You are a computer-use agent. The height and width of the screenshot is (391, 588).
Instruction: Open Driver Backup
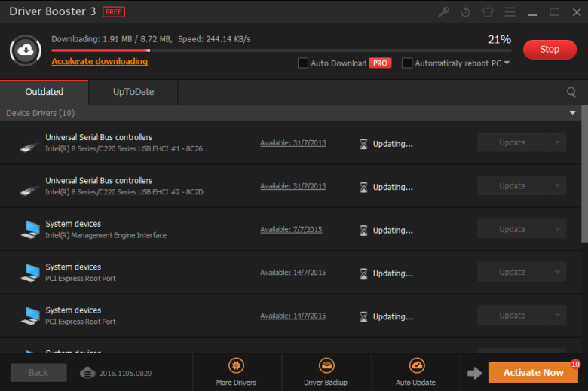click(x=326, y=372)
